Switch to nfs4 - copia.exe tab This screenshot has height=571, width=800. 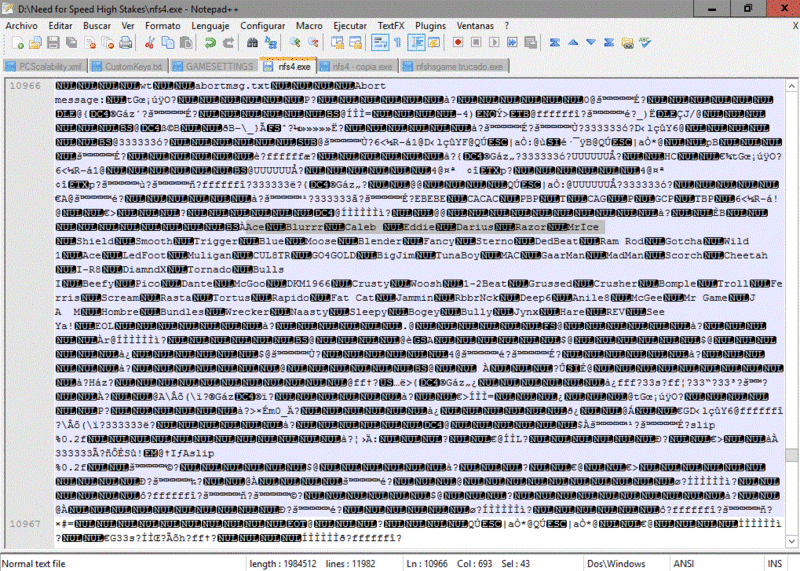point(358,66)
